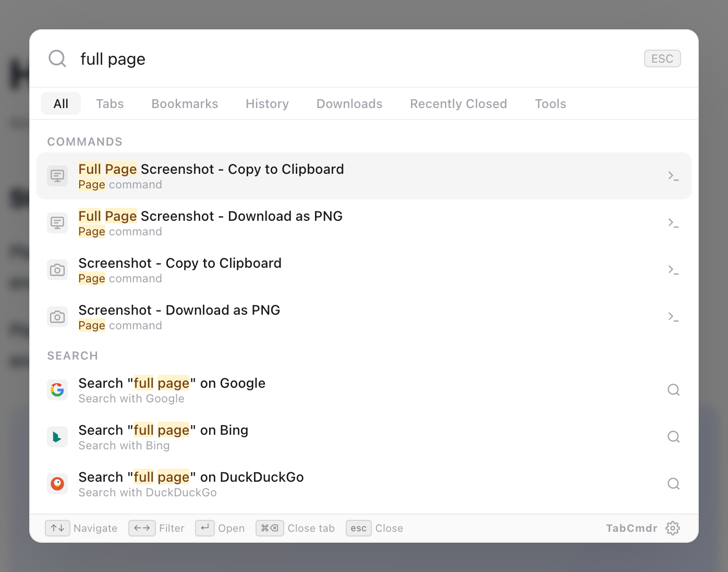Click the esc Close key hint in footer

pyautogui.click(x=359, y=528)
